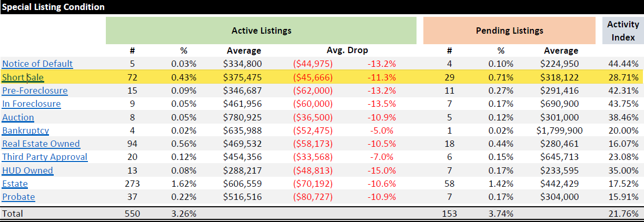644x222 pixels.
Task: Follow the Third Party Approval link
Action: click(45, 157)
